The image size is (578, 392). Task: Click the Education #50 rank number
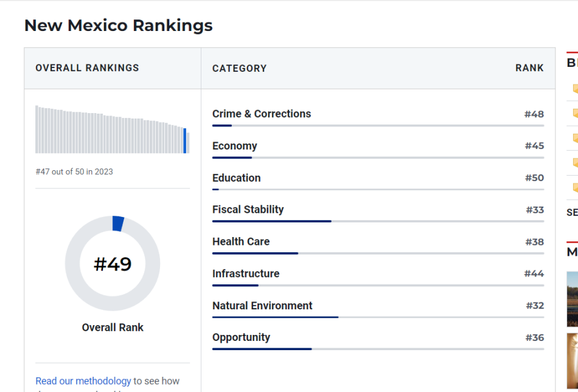(534, 178)
